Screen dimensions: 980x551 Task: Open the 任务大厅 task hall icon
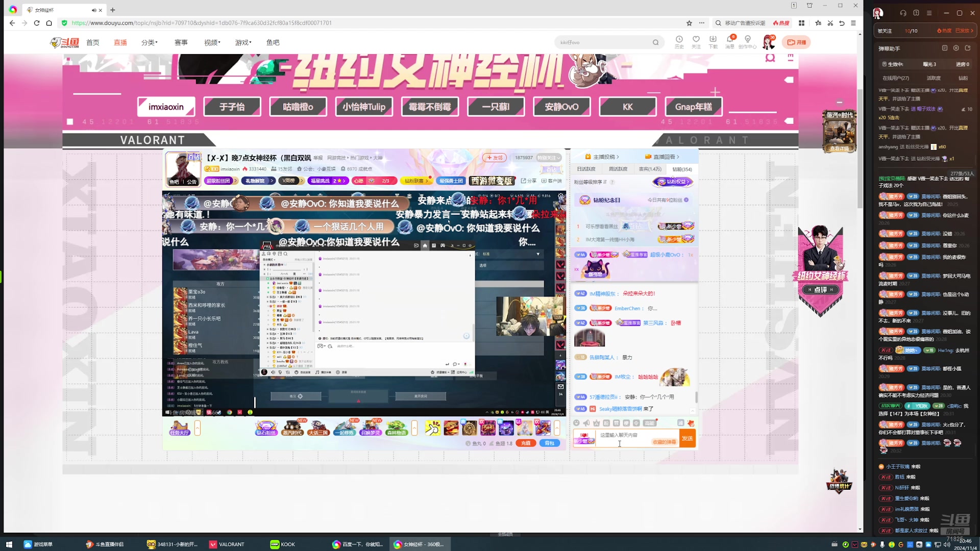(180, 428)
